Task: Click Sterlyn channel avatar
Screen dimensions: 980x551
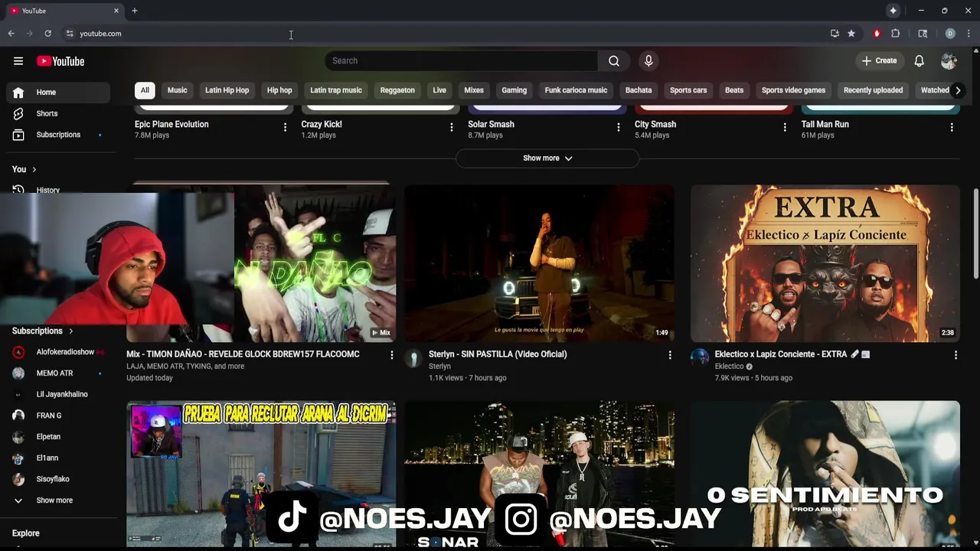Action: (413, 358)
